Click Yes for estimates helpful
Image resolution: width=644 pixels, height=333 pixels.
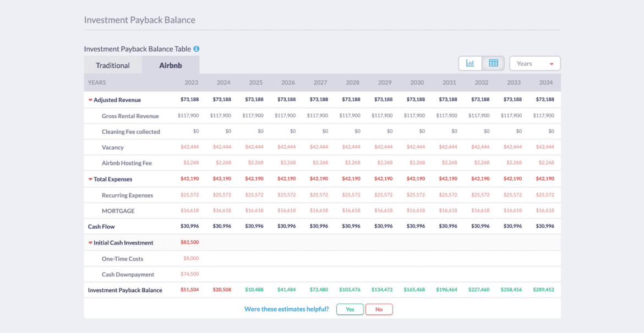[350, 309]
